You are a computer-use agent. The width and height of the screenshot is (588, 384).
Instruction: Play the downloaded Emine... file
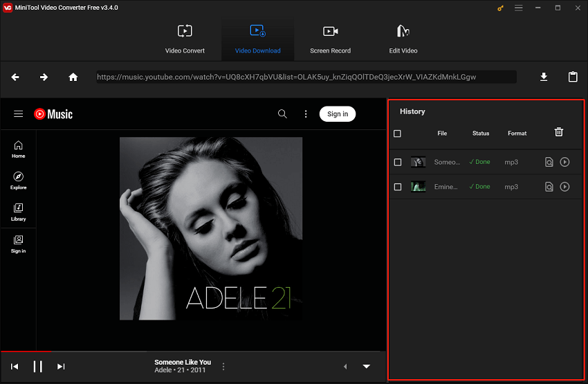tap(564, 187)
